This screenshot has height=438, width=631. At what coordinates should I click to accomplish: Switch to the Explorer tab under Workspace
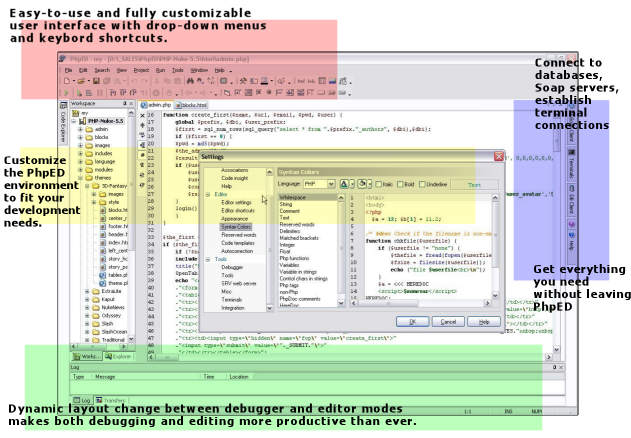click(x=118, y=356)
